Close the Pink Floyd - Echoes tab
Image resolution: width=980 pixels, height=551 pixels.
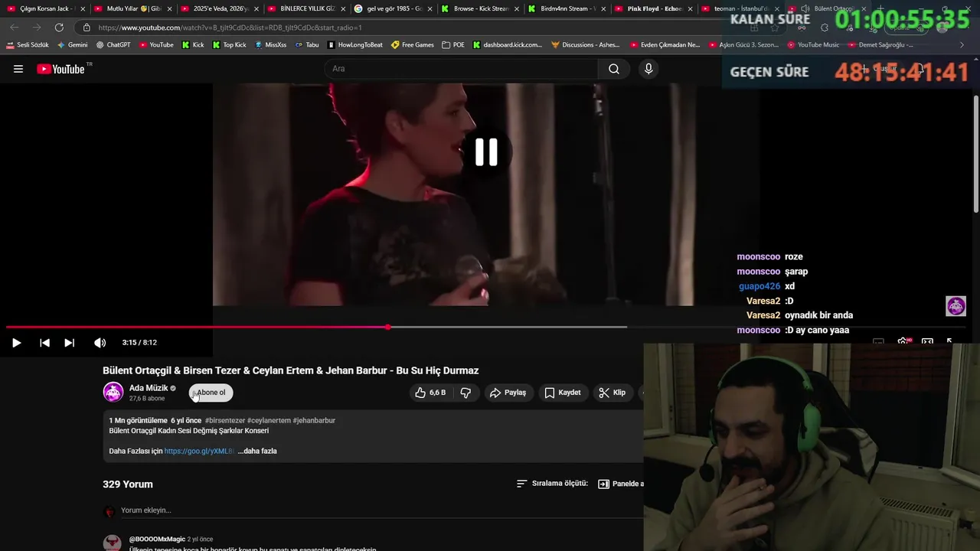click(x=690, y=8)
